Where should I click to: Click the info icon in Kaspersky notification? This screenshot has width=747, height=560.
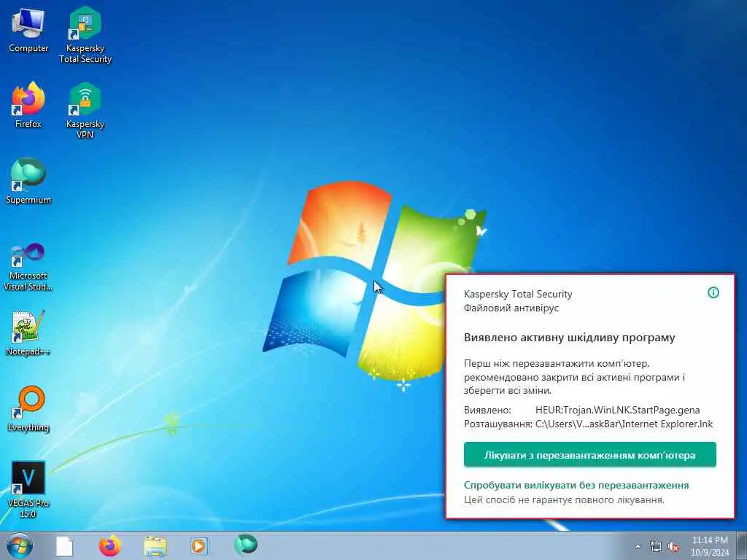click(713, 292)
